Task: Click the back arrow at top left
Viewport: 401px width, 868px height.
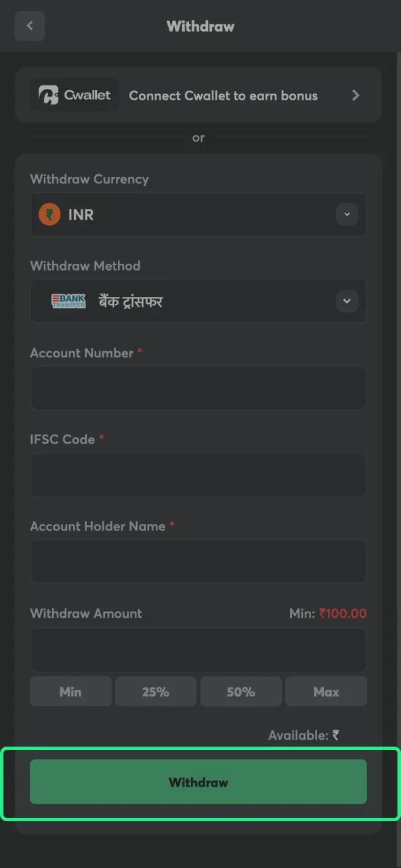Action: point(29,26)
